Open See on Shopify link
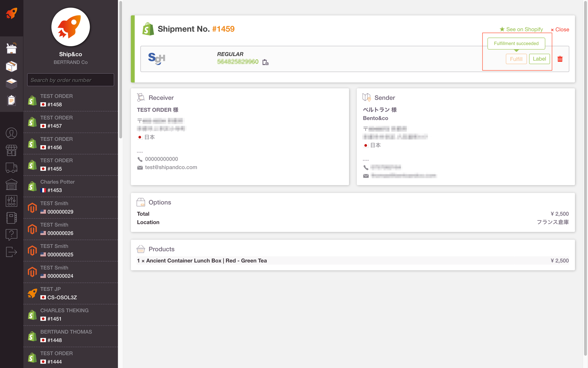 pos(521,29)
